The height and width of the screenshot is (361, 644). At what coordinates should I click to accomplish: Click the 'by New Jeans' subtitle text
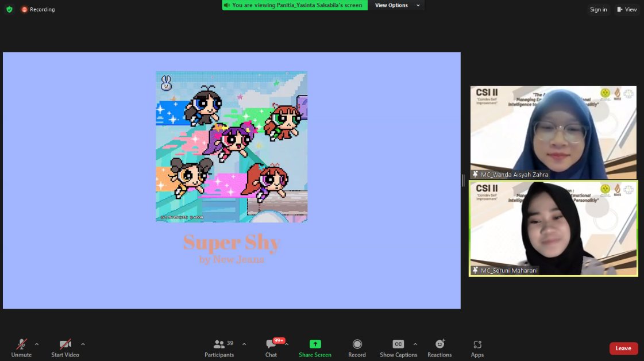point(232,259)
